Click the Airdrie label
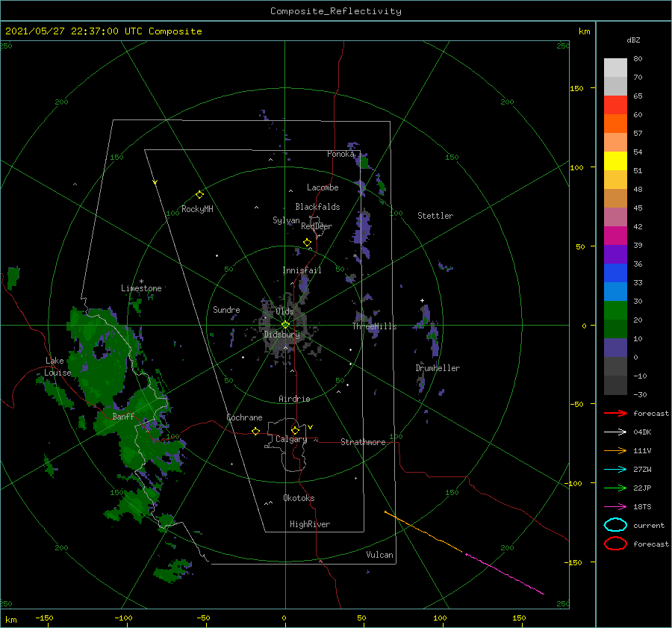 (294, 399)
